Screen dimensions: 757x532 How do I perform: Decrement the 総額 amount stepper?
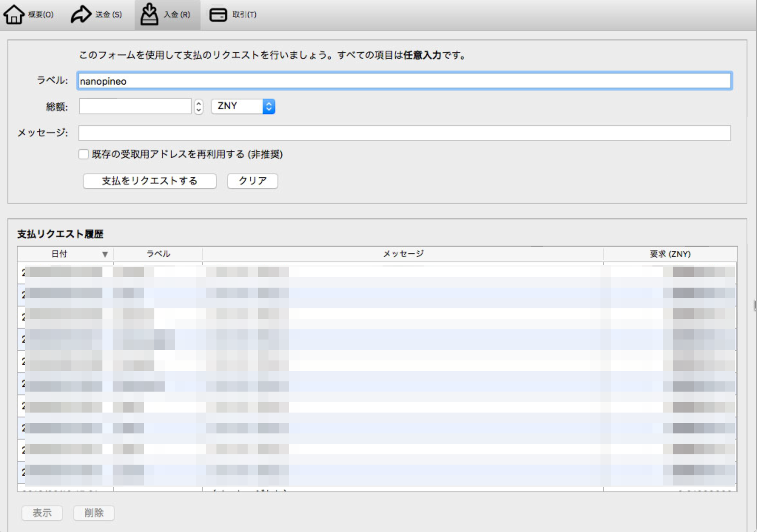point(199,110)
